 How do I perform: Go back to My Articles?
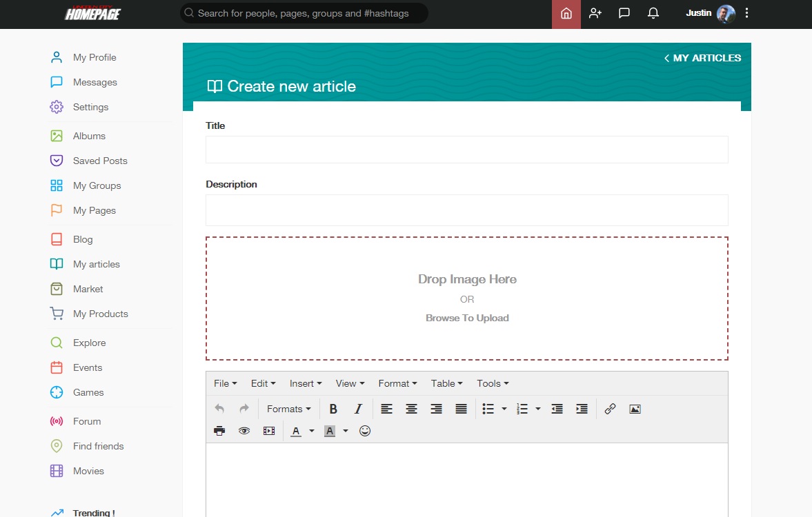pyautogui.click(x=702, y=58)
